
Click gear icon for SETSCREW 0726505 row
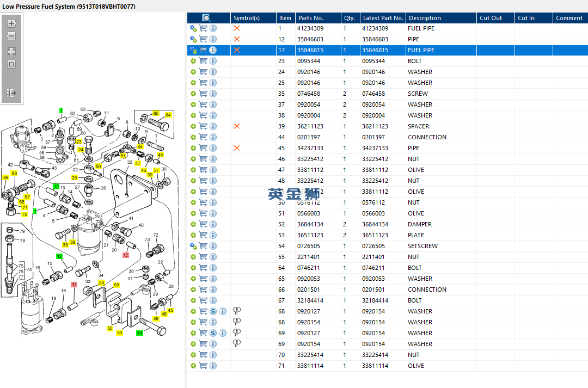[x=193, y=246]
